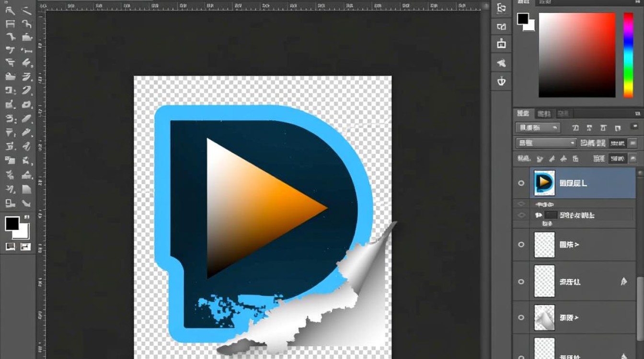Click the first lock icon in the layer lock row

540,158
